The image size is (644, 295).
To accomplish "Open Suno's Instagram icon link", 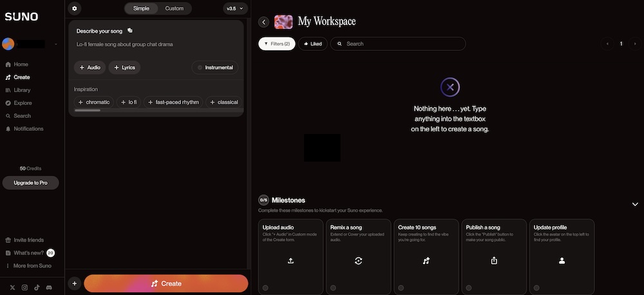I will (x=24, y=287).
